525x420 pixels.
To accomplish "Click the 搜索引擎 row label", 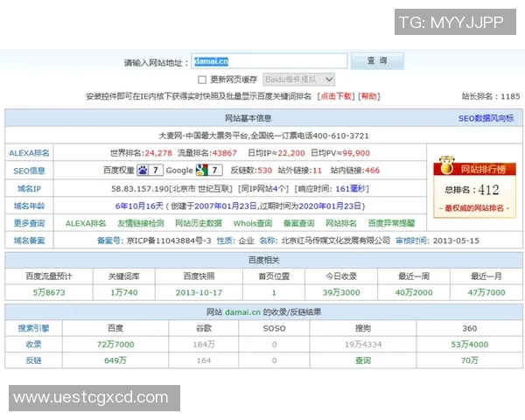I will [33, 328].
